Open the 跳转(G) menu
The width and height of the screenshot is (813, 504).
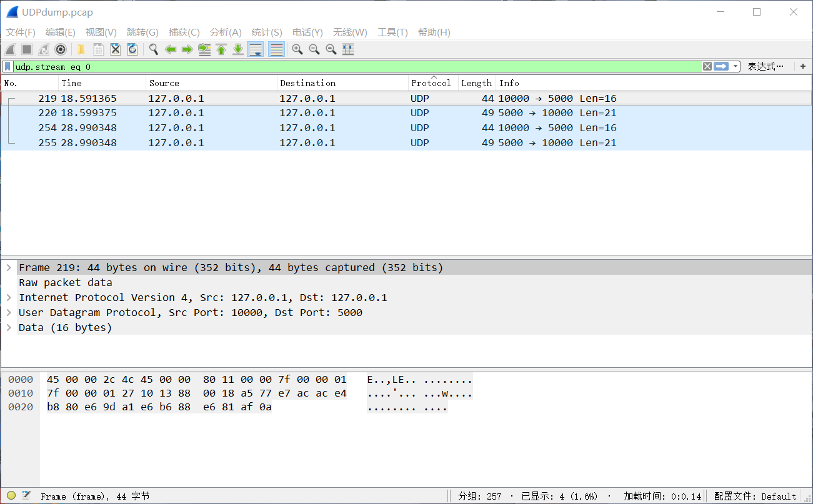point(142,32)
